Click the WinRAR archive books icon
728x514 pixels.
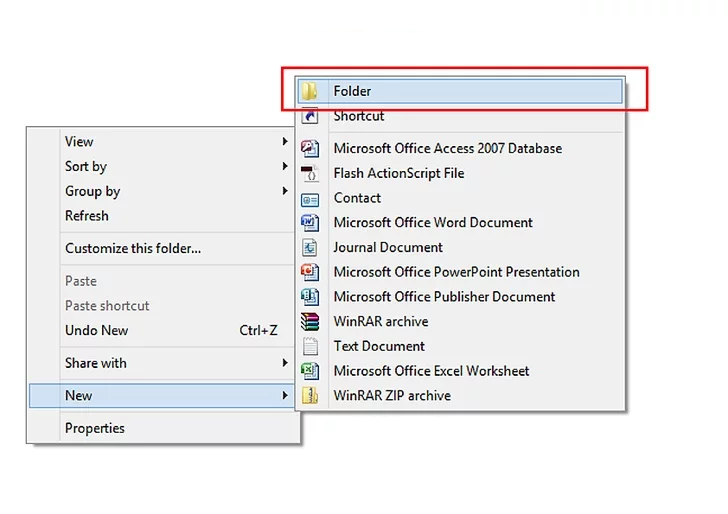point(310,321)
